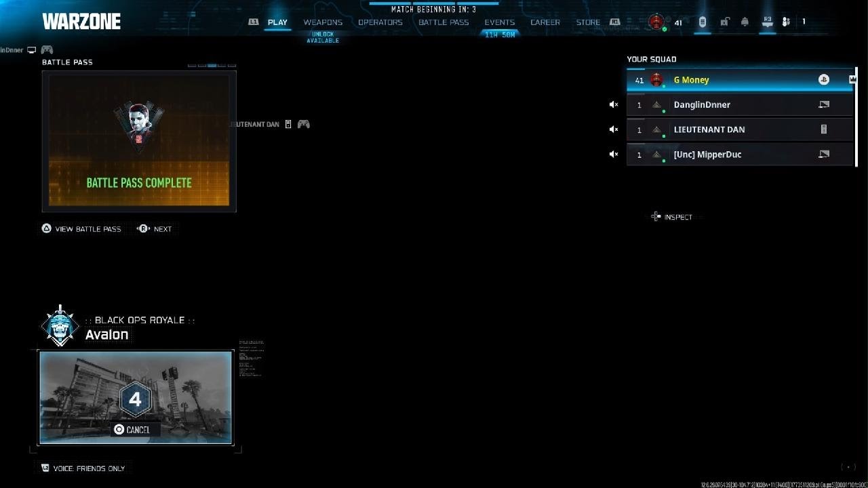
Task: Click the platform icon on DanglinDnner's row
Action: point(824,105)
